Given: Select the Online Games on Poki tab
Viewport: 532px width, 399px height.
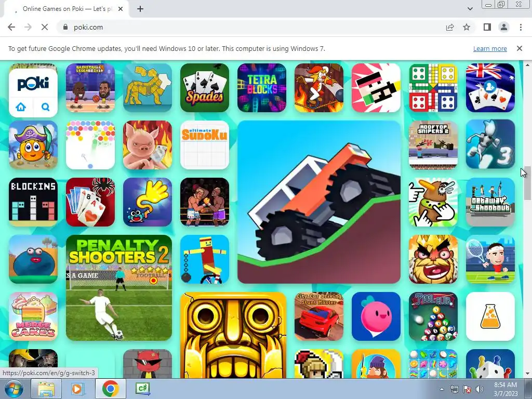Looking at the screenshot, I should pos(66,9).
